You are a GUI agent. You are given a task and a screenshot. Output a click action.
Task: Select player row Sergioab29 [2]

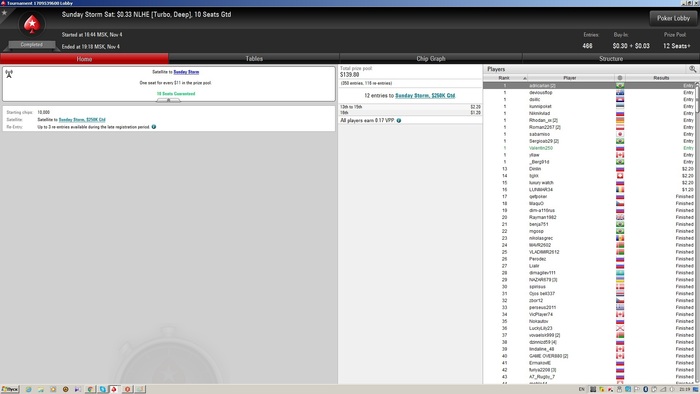[589, 141]
